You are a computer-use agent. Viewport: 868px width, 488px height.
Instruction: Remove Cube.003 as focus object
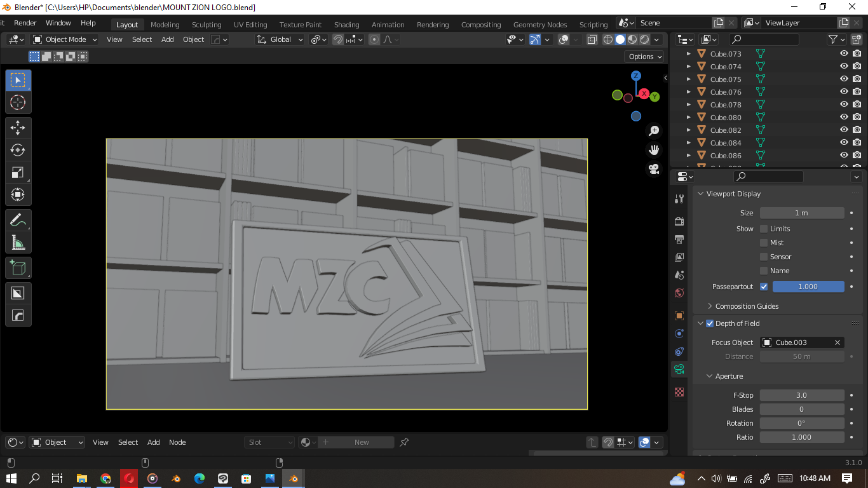tap(838, 342)
